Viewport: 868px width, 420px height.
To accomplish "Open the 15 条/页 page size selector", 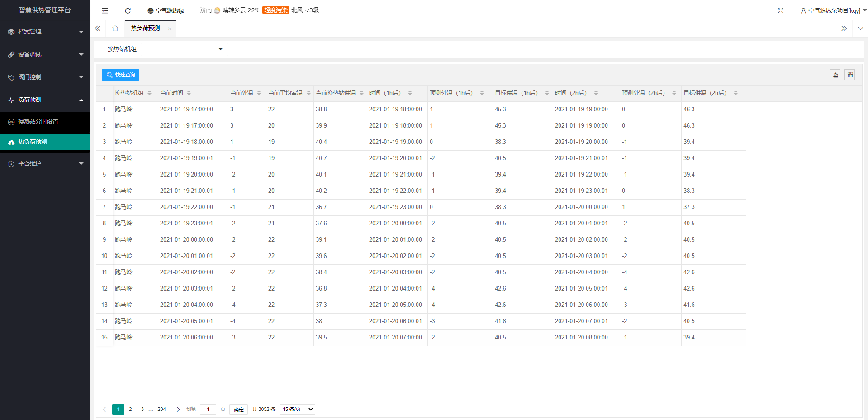I will [x=297, y=409].
